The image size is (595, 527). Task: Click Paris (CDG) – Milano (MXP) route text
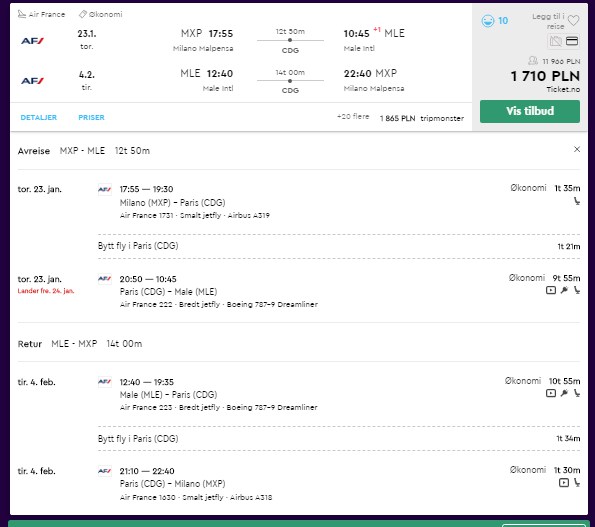[172, 484]
